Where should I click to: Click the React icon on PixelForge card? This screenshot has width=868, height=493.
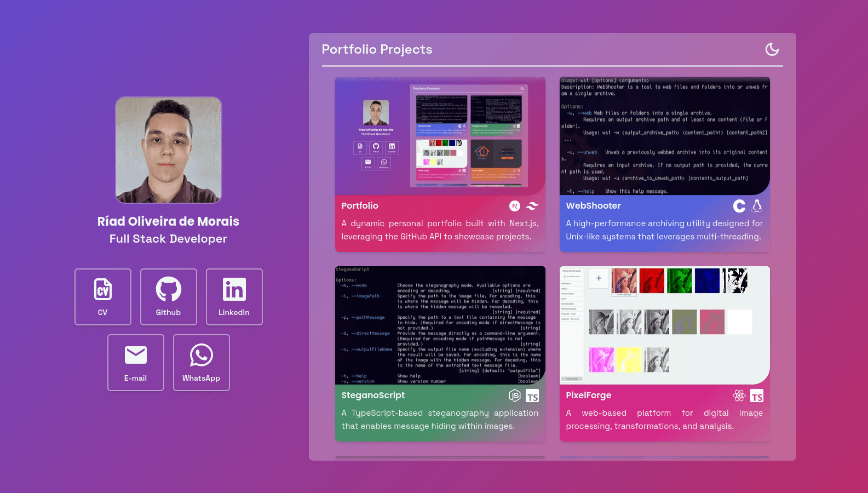pyautogui.click(x=739, y=395)
